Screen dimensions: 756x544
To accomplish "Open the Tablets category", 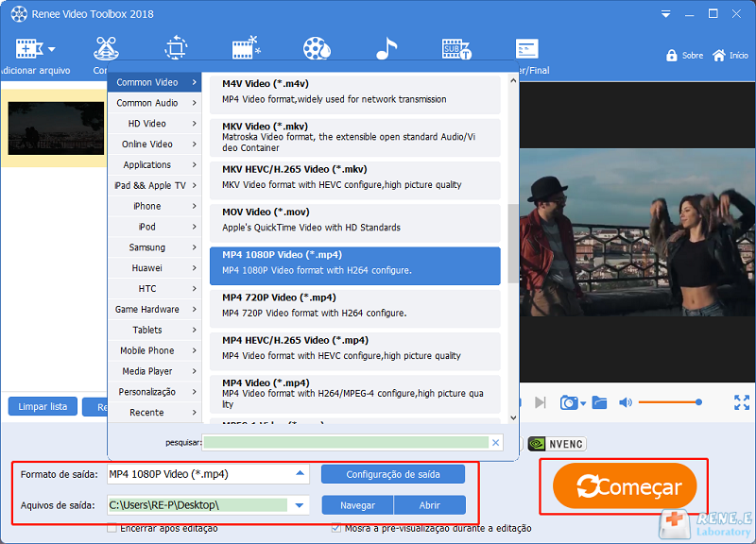I will pyautogui.click(x=154, y=330).
